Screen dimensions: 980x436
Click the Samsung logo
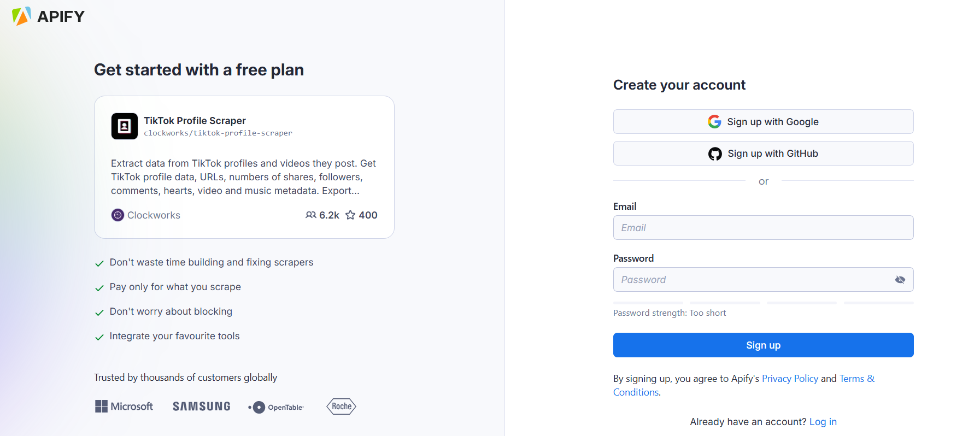(201, 406)
